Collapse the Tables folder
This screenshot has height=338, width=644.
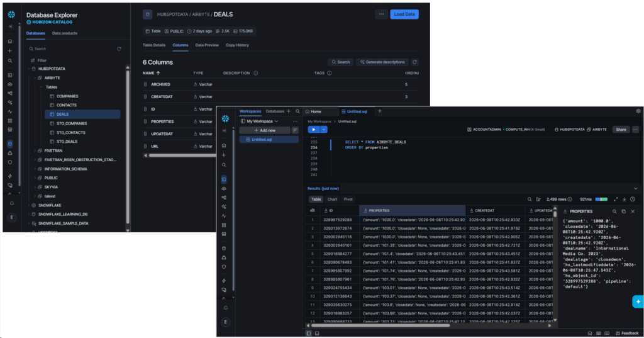pyautogui.click(x=41, y=87)
